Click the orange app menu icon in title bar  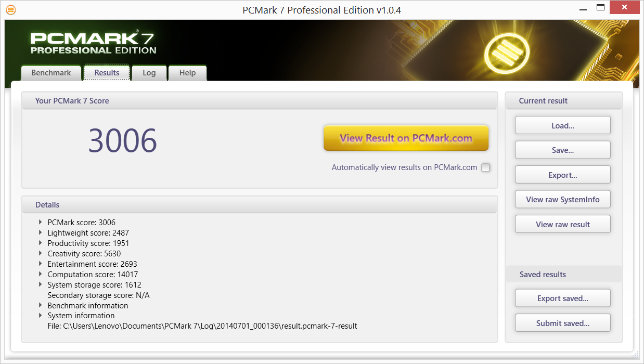pos(10,10)
